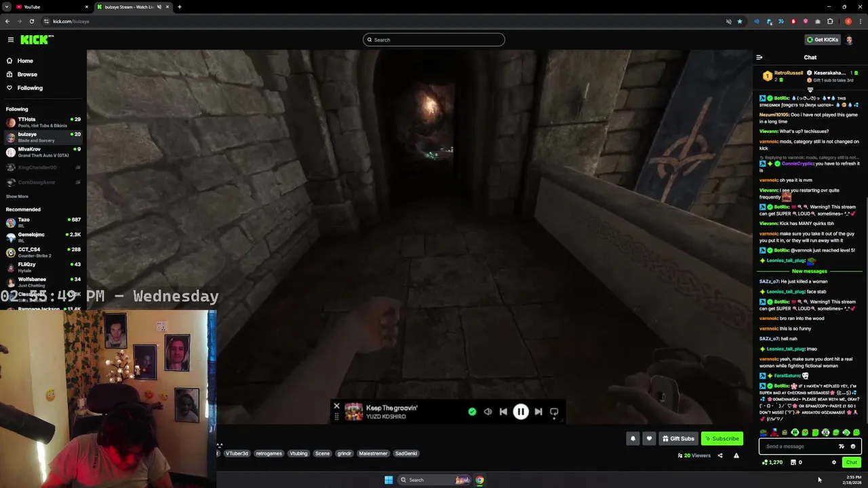This screenshot has height=488, width=868.
Task: Report stream with warning triangle icon
Action: pos(736,455)
